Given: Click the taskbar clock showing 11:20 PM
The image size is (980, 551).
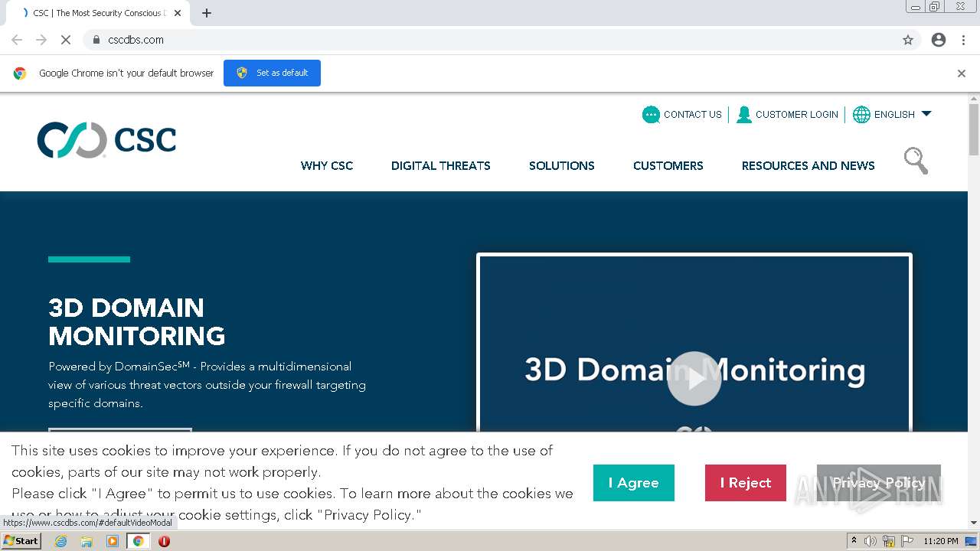Looking at the screenshot, I should point(941,541).
